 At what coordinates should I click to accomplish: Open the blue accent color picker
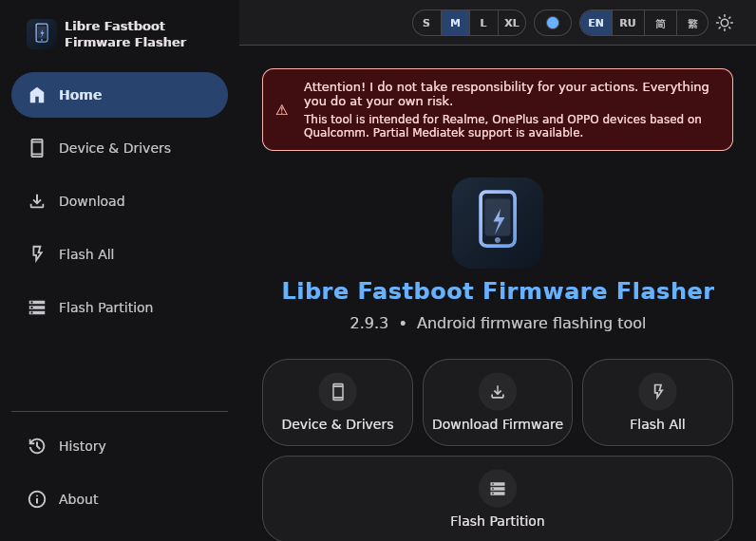click(x=553, y=23)
